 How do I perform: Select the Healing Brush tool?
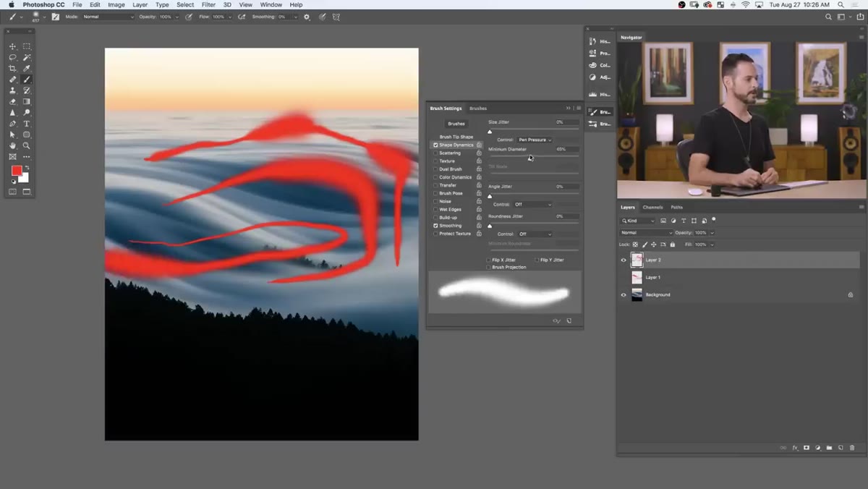pos(12,80)
